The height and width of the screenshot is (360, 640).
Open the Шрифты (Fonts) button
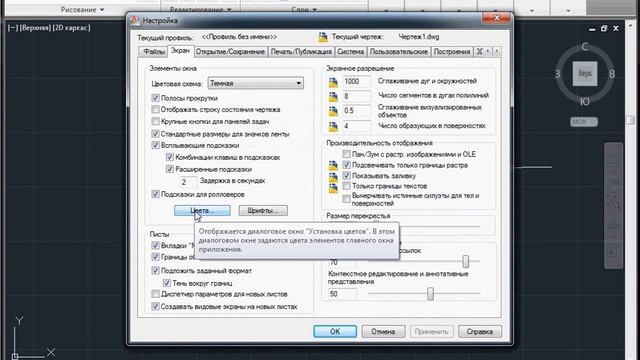(263, 211)
